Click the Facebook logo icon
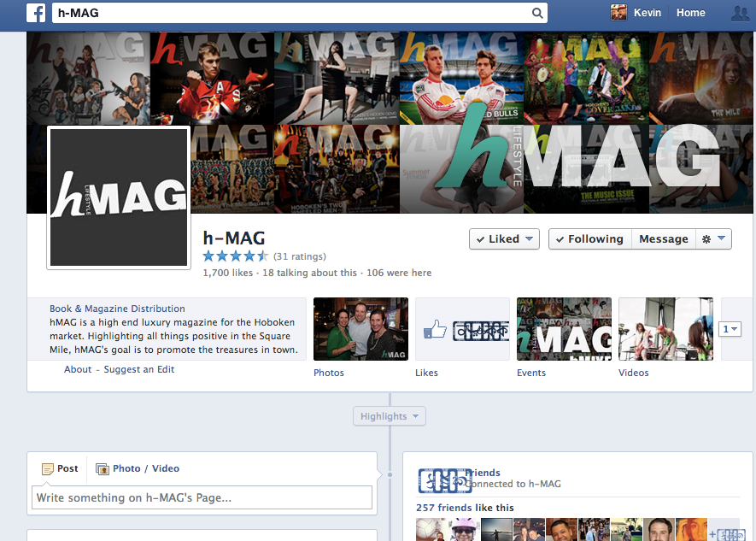This screenshot has width=756, height=541. [x=36, y=13]
